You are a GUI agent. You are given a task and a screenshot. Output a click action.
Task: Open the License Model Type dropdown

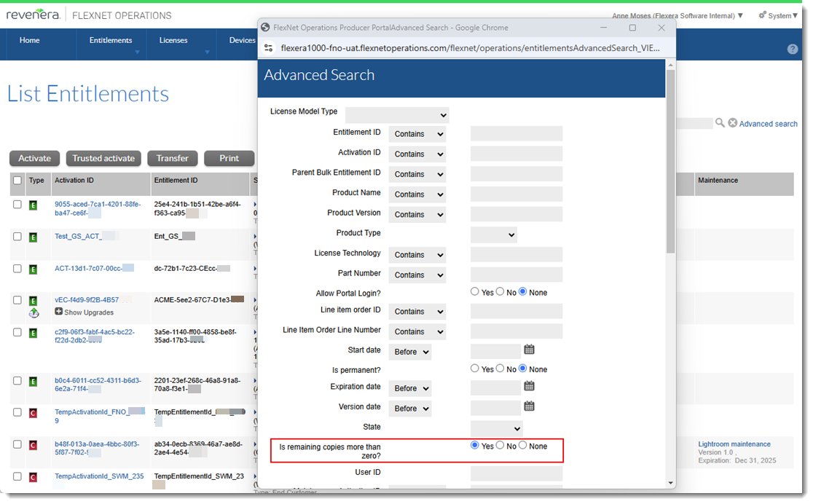[x=397, y=115]
